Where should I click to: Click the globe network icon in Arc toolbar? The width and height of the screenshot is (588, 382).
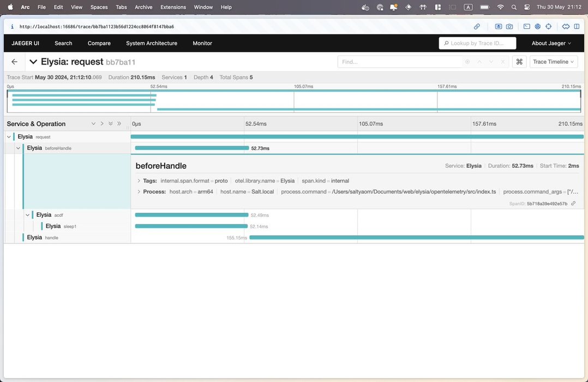tap(538, 27)
